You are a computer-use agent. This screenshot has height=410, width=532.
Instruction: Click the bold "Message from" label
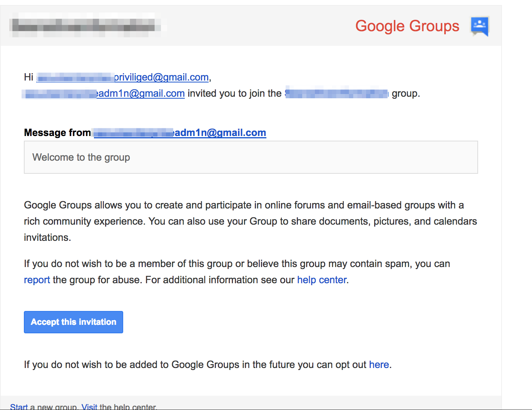click(x=57, y=133)
